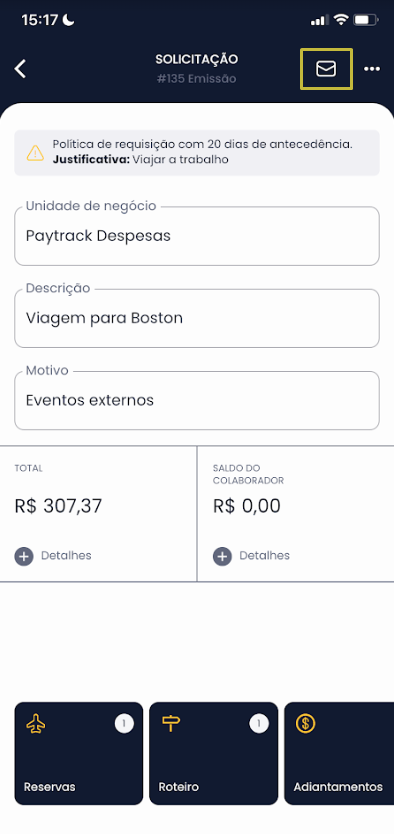Screen dimensions: 394x834
Task: Tap the dollar coin icon on Adiantamentos
Action: coord(306,724)
